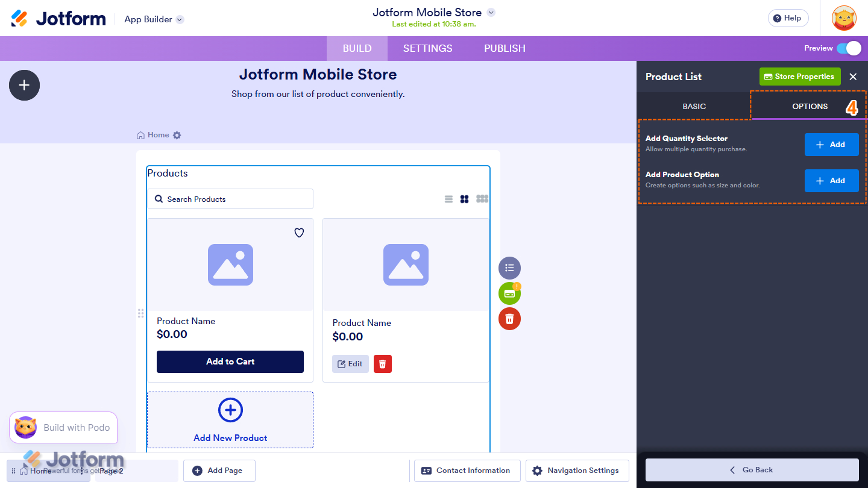Open Help from the top bar
The width and height of the screenshot is (868, 488).
(788, 17)
